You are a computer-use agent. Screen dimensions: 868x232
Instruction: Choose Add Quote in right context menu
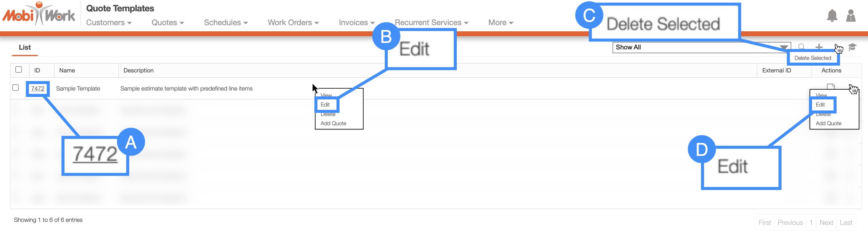(x=828, y=123)
